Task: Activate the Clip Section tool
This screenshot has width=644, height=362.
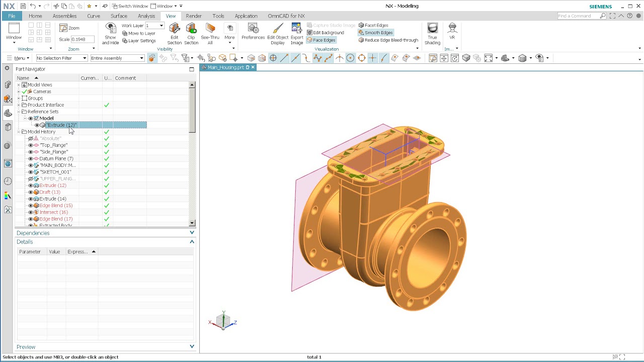Action: tap(191, 34)
